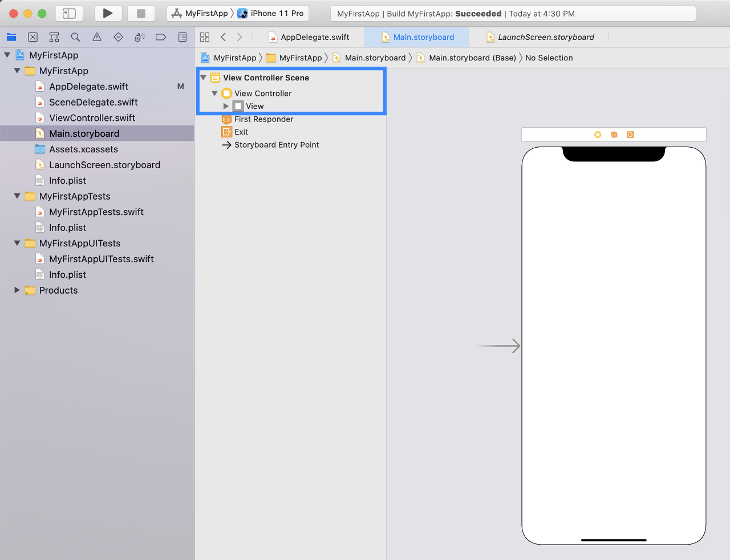
Task: Open the Breakpoint navigator
Action: coord(161,37)
